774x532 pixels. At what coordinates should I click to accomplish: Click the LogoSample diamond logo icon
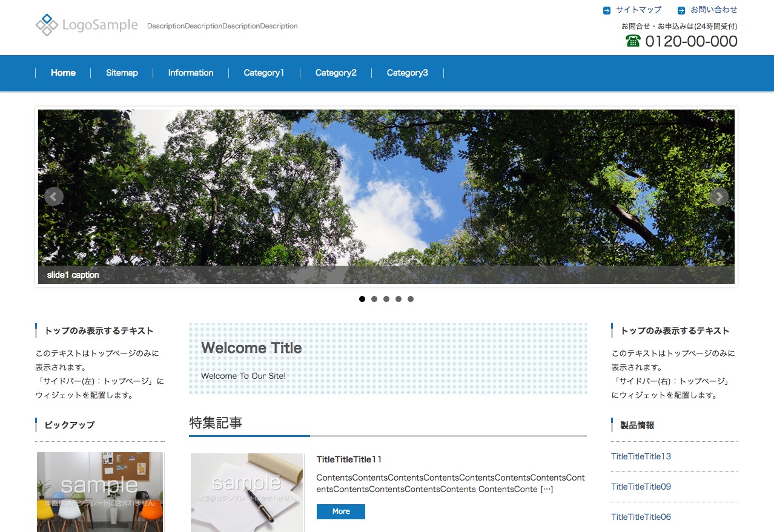coord(47,25)
